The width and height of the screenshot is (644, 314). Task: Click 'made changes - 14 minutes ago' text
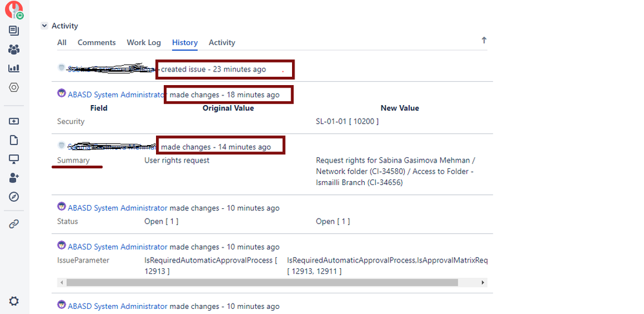tap(215, 147)
